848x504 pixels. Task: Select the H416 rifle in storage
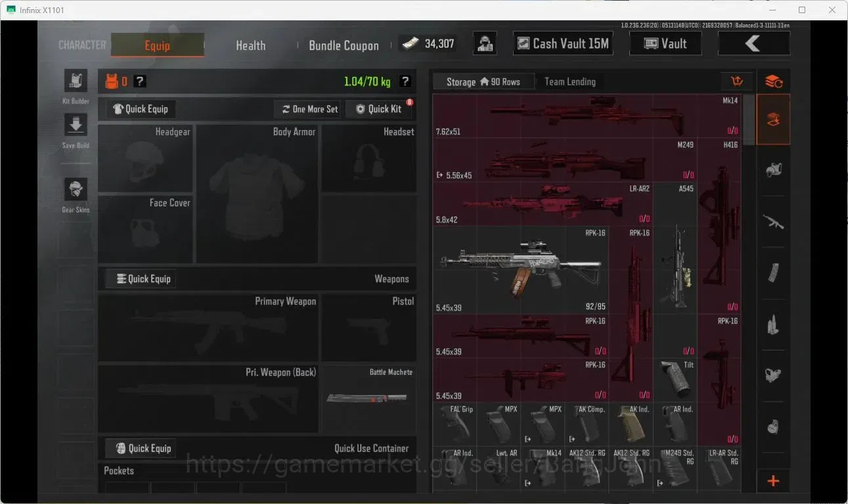click(719, 226)
